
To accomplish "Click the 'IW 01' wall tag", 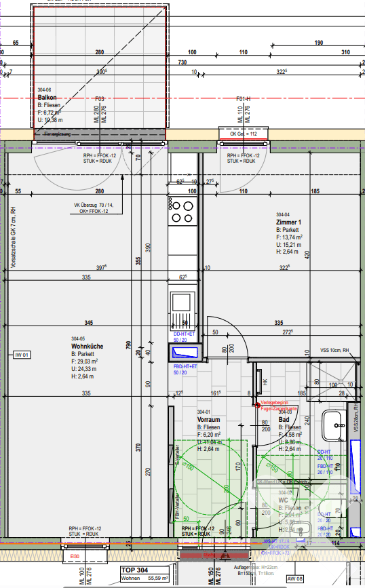I will pos(22,355).
